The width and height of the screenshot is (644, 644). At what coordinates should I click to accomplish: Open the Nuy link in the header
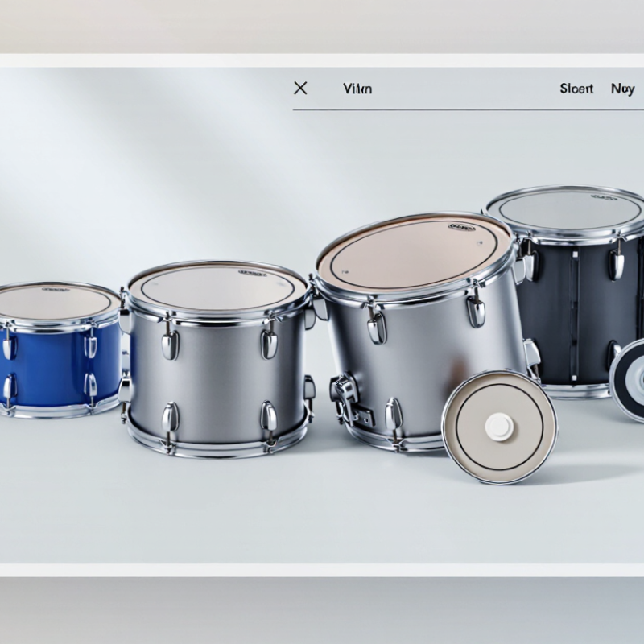coord(622,89)
